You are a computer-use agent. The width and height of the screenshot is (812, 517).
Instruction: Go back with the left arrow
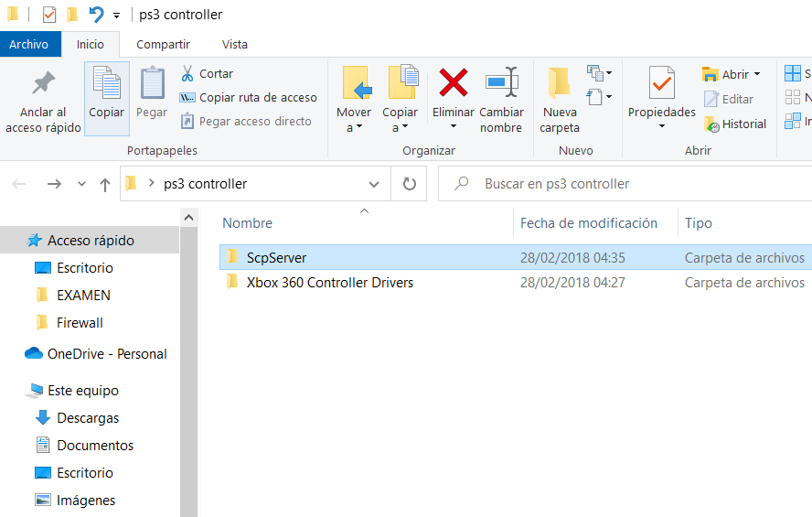(x=19, y=184)
